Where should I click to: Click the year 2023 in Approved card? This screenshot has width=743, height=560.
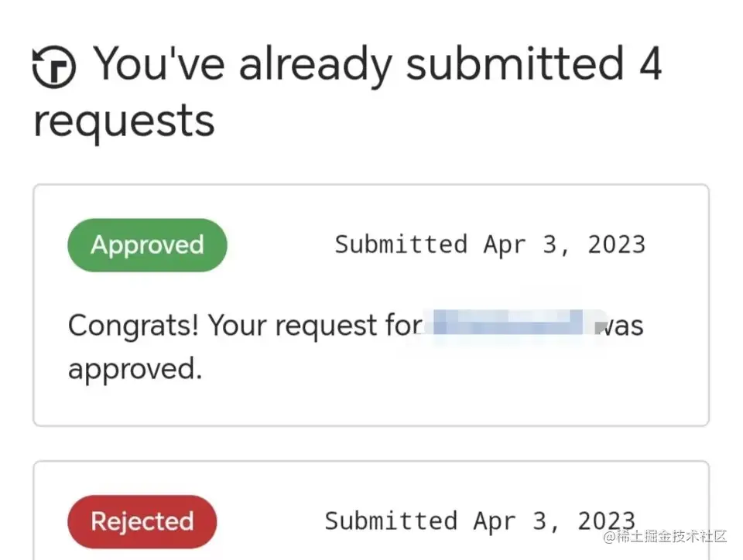616,244
